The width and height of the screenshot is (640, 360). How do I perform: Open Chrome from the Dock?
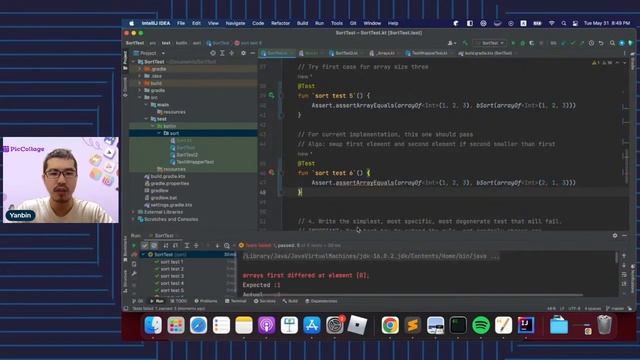tap(390, 325)
